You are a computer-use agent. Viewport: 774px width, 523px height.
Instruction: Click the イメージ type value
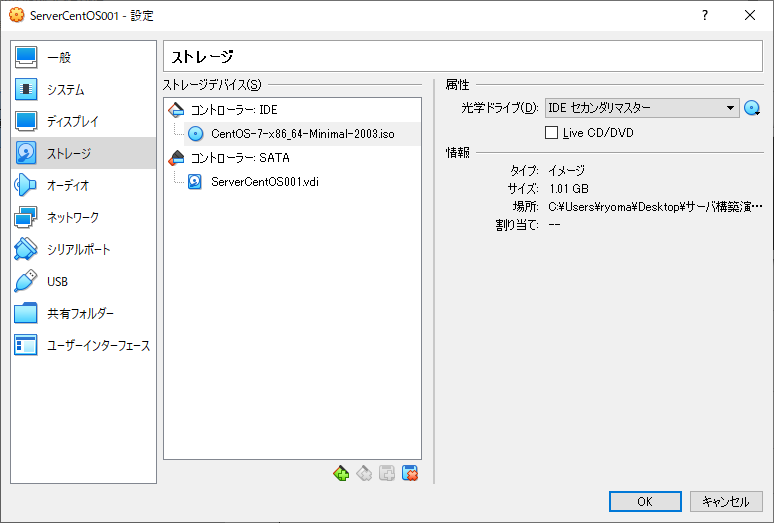(x=566, y=171)
